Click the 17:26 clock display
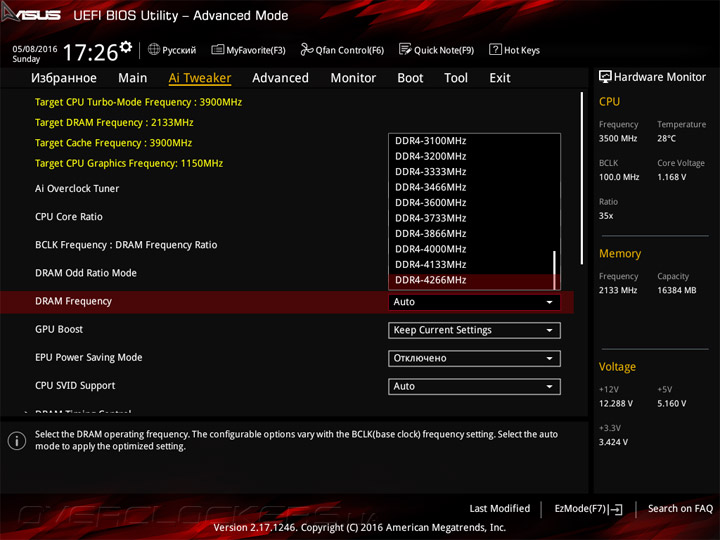720x540 pixels. pos(90,52)
